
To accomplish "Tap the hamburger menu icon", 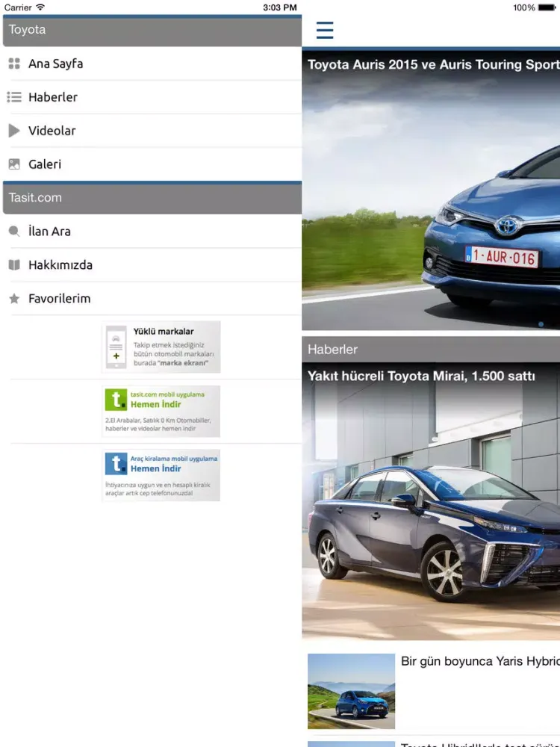I will pos(325,30).
